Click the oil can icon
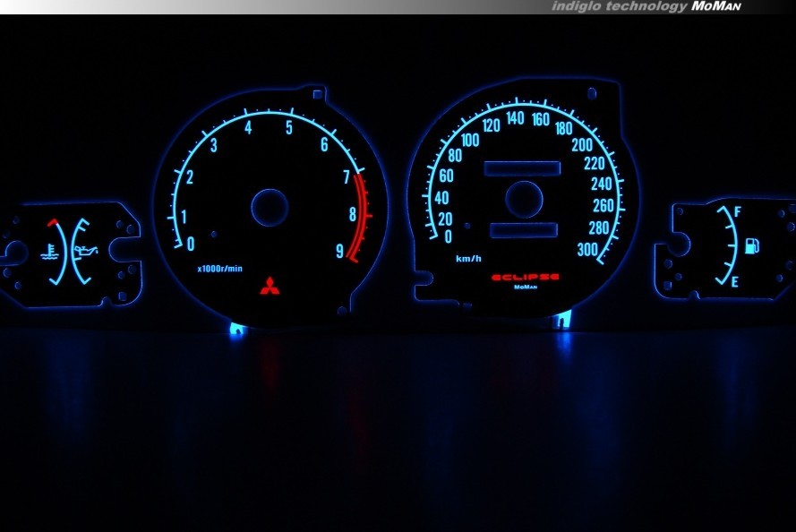The height and width of the screenshot is (532, 796). click(87, 252)
